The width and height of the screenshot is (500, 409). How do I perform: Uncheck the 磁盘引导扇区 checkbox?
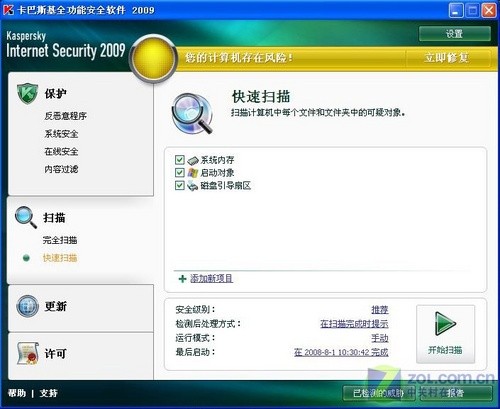pyautogui.click(x=180, y=185)
